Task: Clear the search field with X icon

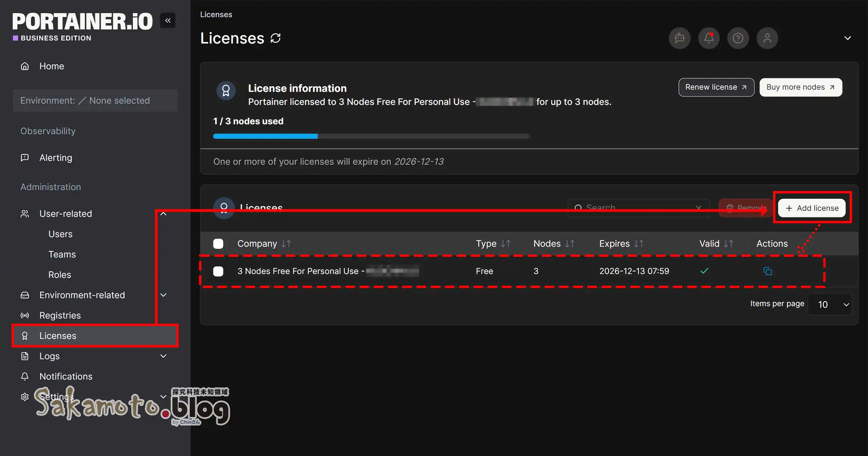Action: point(698,208)
